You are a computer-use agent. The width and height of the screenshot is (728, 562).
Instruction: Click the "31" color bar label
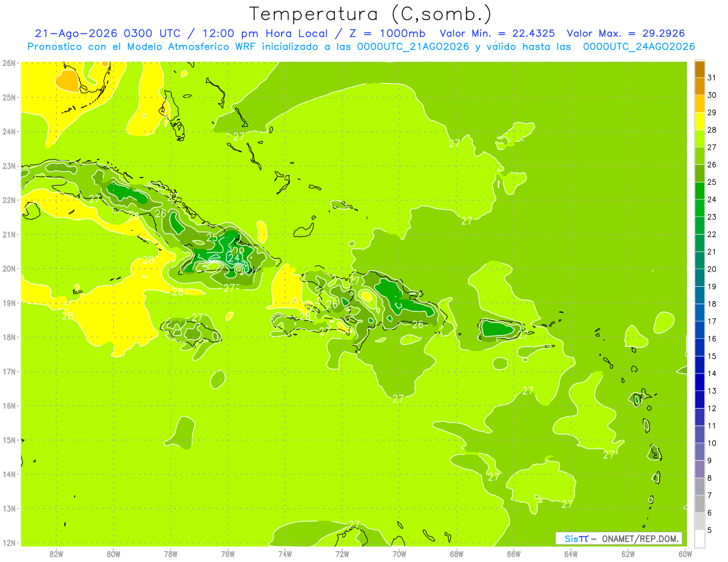[x=712, y=78]
